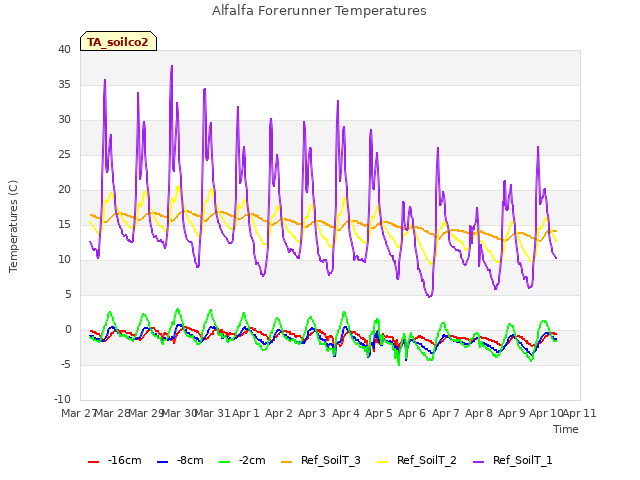Click the Apr 7 x-axis tick label
Image resolution: width=640 pixels, height=480 pixels.
pyautogui.click(x=446, y=413)
